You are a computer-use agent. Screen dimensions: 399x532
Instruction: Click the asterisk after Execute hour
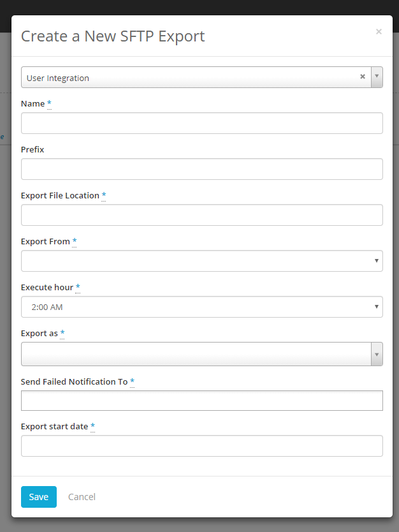point(78,286)
